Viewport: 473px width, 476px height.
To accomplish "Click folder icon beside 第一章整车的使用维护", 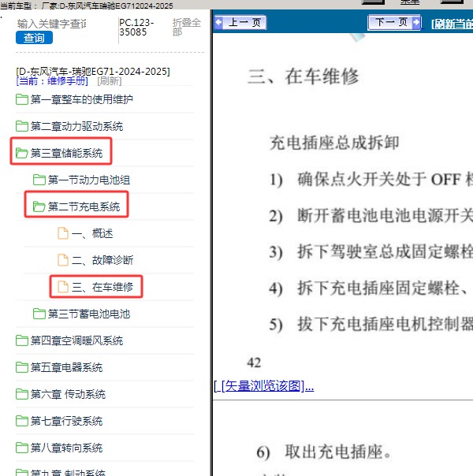I will [x=22, y=99].
